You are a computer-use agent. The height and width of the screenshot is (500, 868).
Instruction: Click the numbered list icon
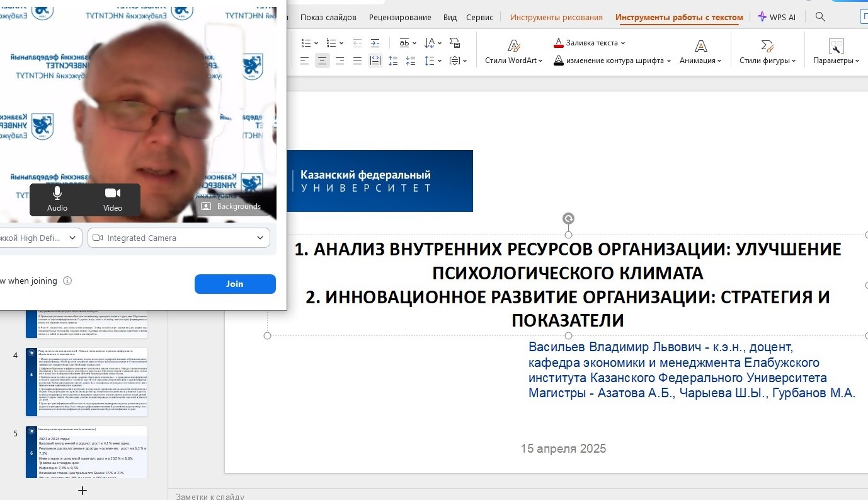[331, 43]
